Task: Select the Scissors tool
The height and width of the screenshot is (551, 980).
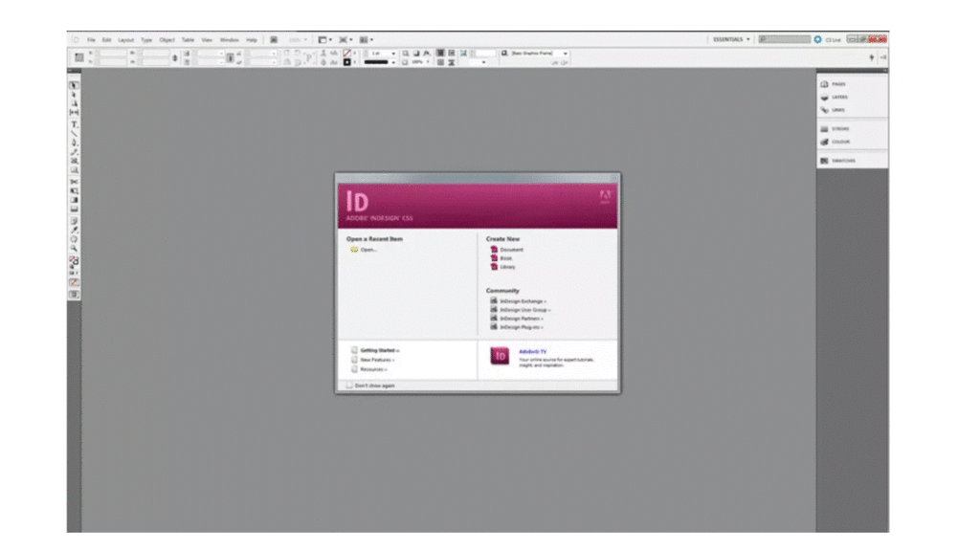Action: tap(74, 182)
